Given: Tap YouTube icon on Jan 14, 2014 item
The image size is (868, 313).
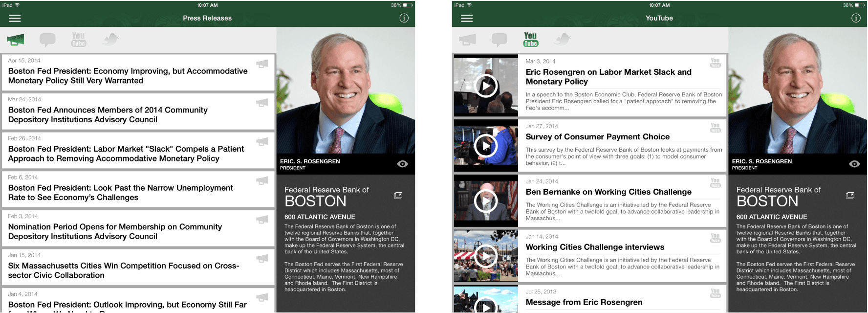Looking at the screenshot, I should point(716,238).
